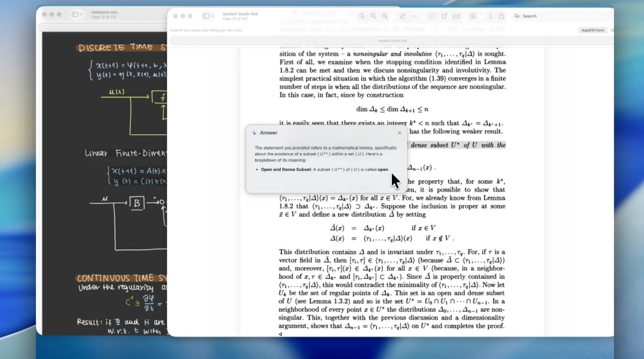Show the Markup toolbar
The width and height of the screenshot is (644, 359).
pyautogui.click(x=473, y=16)
